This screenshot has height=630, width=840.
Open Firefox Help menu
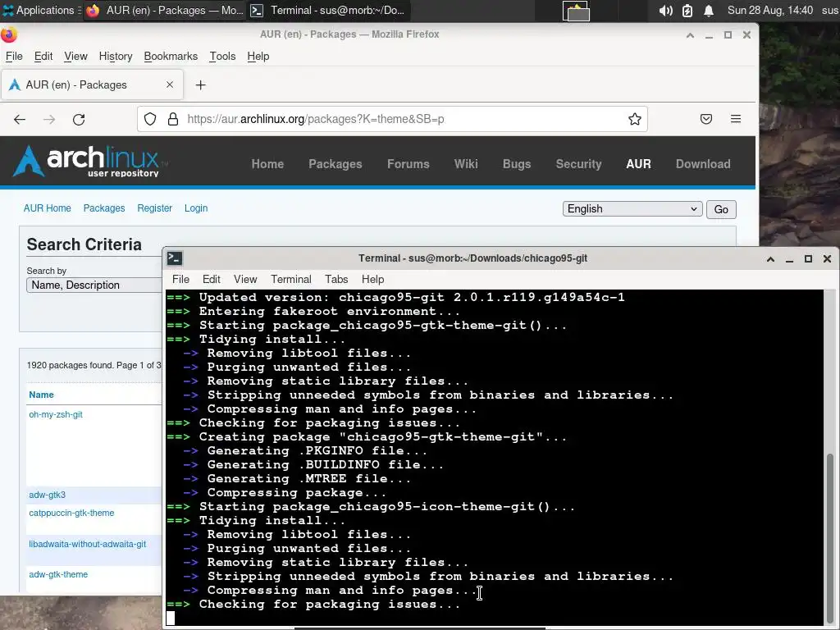click(258, 57)
